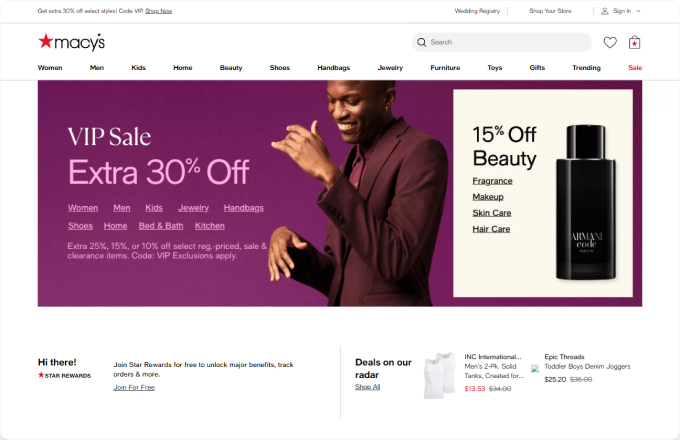Click Women link in VIP Sale banner

pos(83,208)
